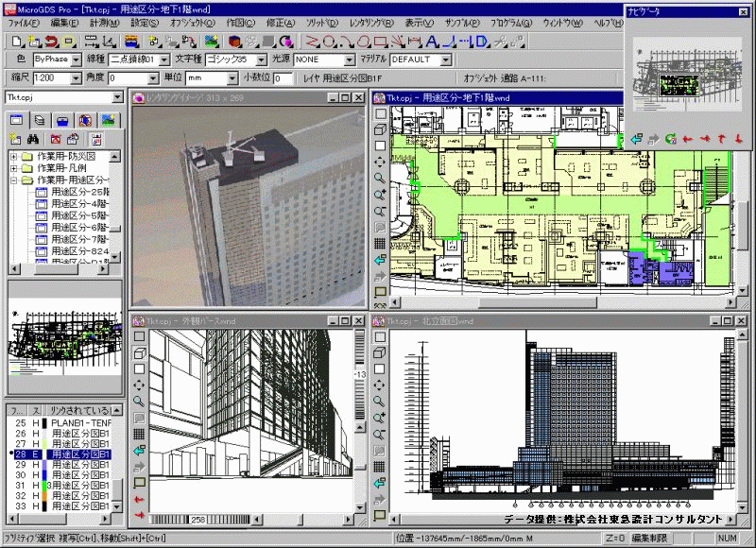The height and width of the screenshot is (548, 756).
Task: Select 用途区分-25階 window in tree
Action: (x=78, y=192)
